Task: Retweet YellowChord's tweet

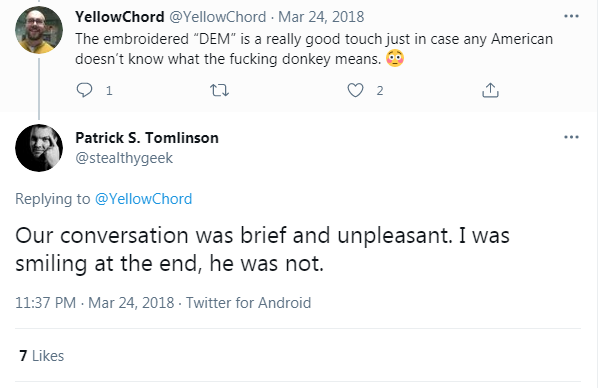Action: pyautogui.click(x=219, y=91)
